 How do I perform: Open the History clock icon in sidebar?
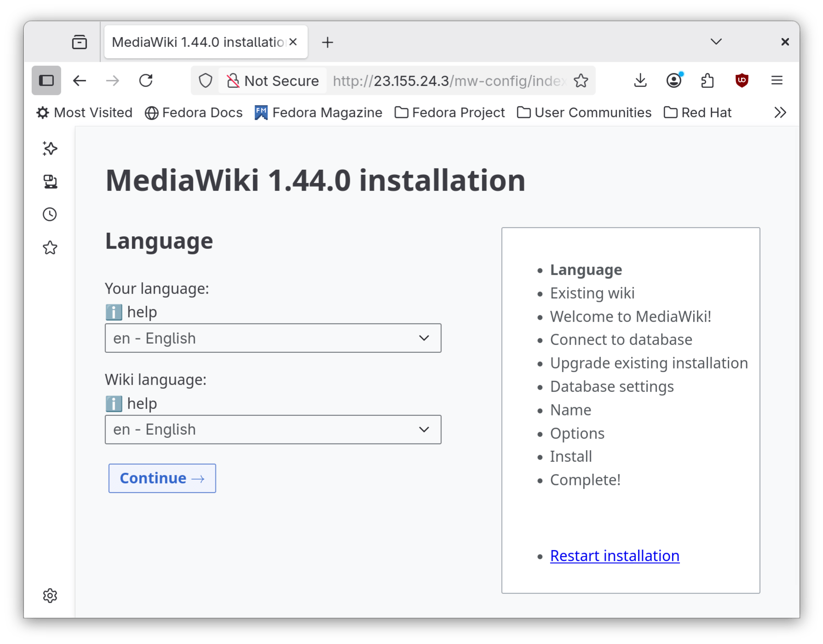click(x=49, y=214)
